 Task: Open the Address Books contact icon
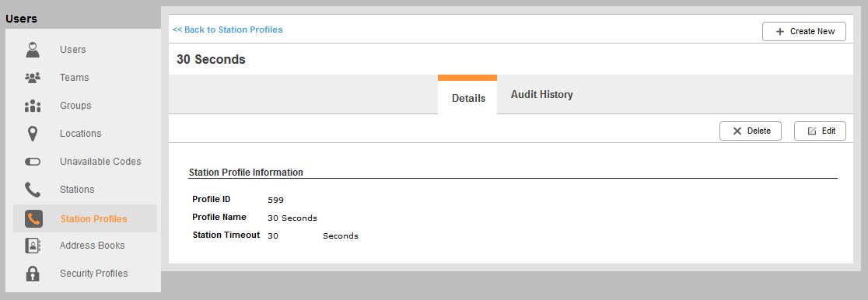point(33,246)
